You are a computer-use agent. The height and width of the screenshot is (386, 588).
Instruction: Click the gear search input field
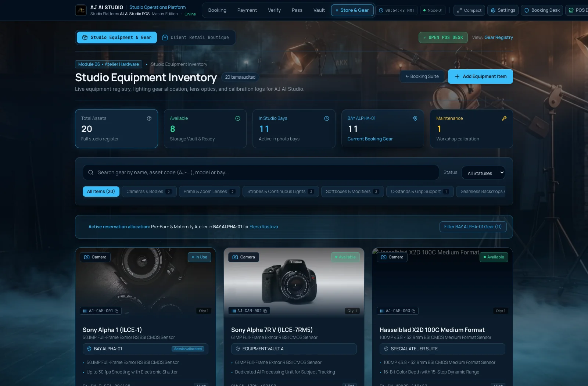tap(261, 172)
